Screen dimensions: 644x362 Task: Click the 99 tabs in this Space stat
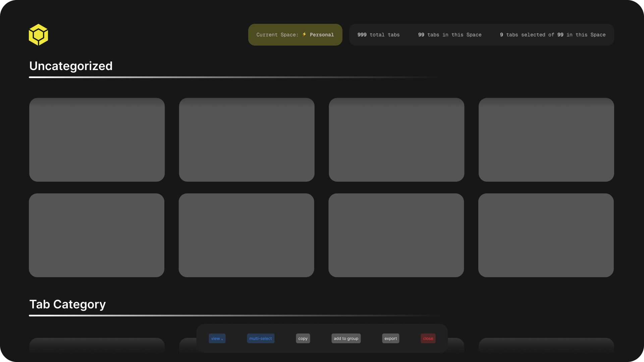tap(449, 35)
